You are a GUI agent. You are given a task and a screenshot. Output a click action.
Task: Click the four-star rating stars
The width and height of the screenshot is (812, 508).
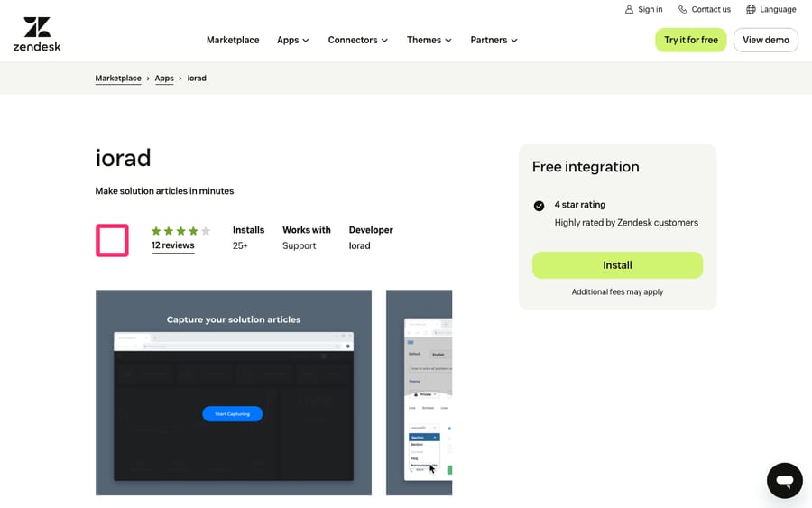tap(180, 231)
